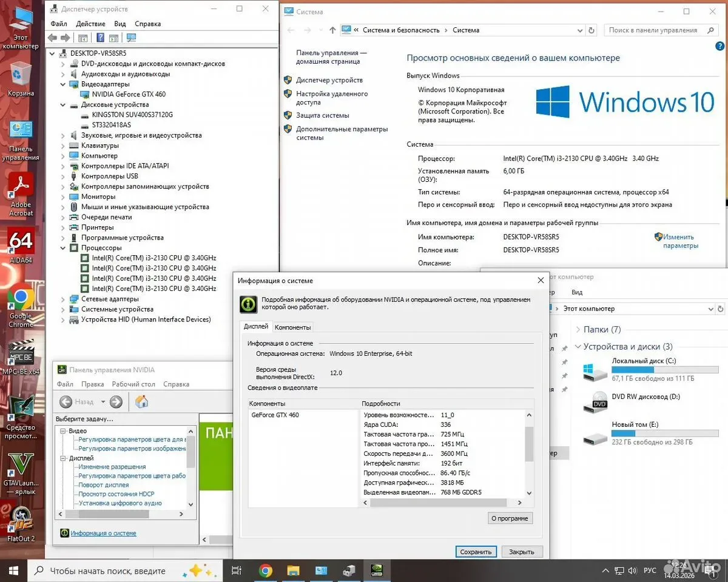Open Панель управления desktop icon
Viewport: 728px width, 582px height.
pos(21,139)
